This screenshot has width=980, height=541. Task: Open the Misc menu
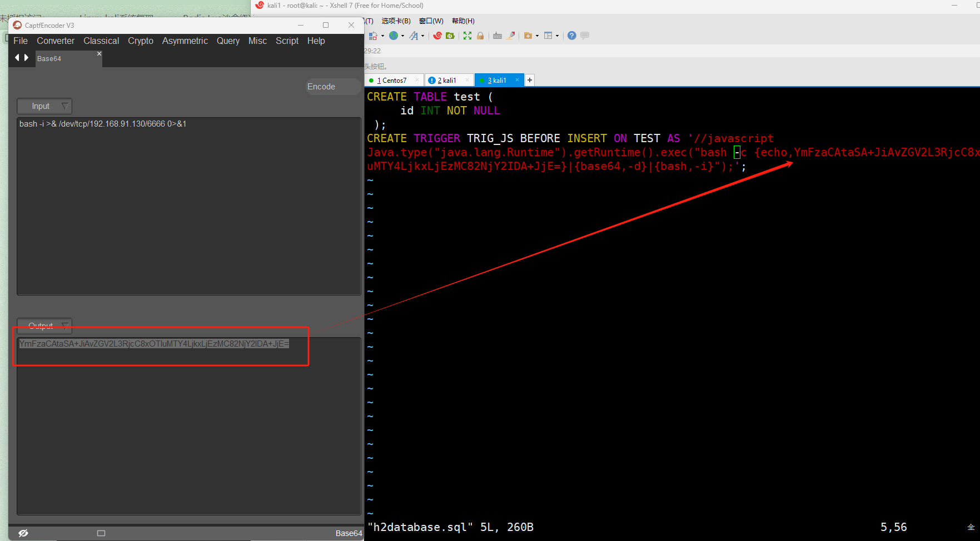point(257,41)
